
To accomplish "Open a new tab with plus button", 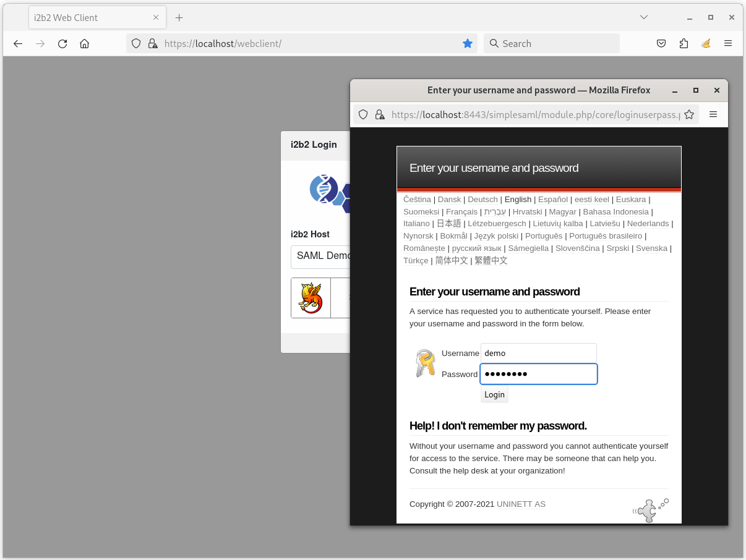I will coord(179,17).
